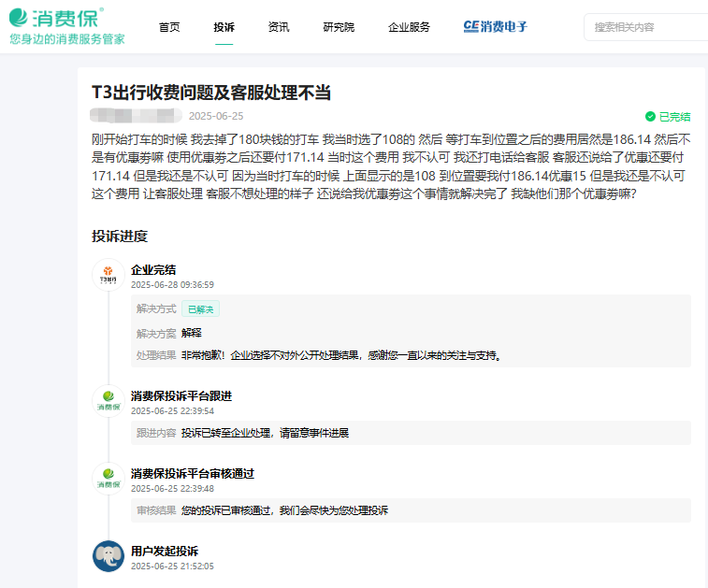Click the timestamp 2025-06-25 21:52:05
The height and width of the screenshot is (588, 708).
[x=172, y=566]
